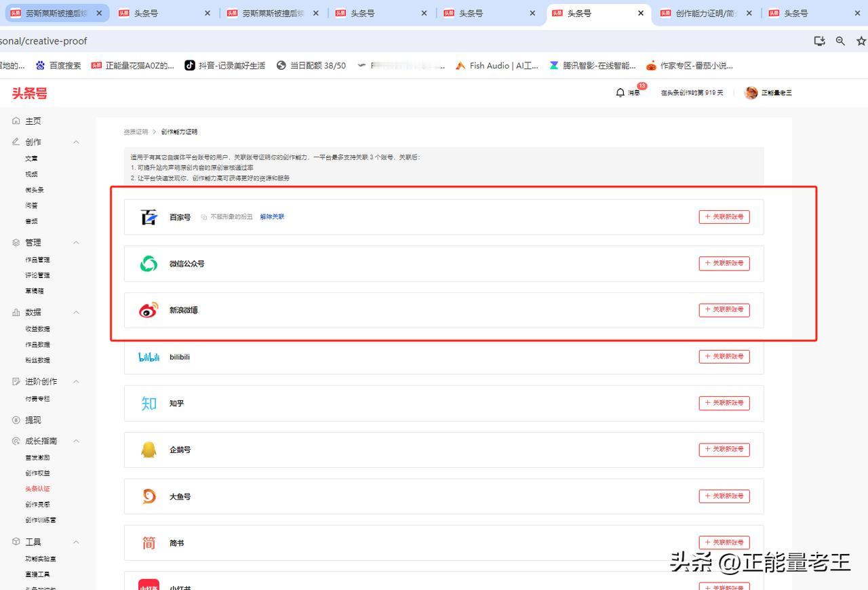
Task: Open the 抖音-记录美好生活 bookmark
Action: [225, 66]
